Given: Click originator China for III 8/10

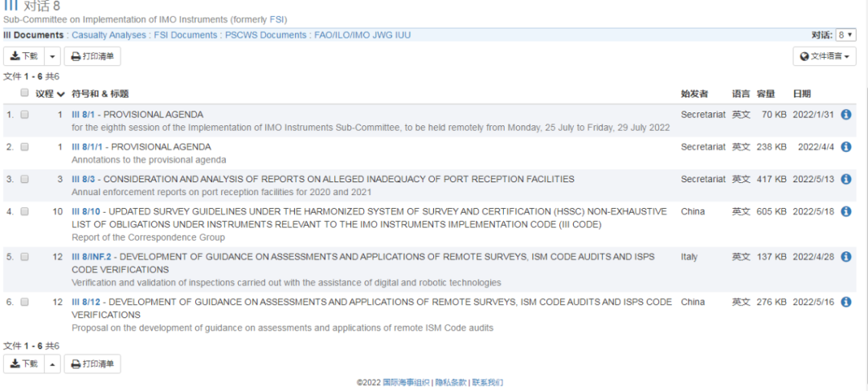Looking at the screenshot, I should pyautogui.click(x=693, y=211).
